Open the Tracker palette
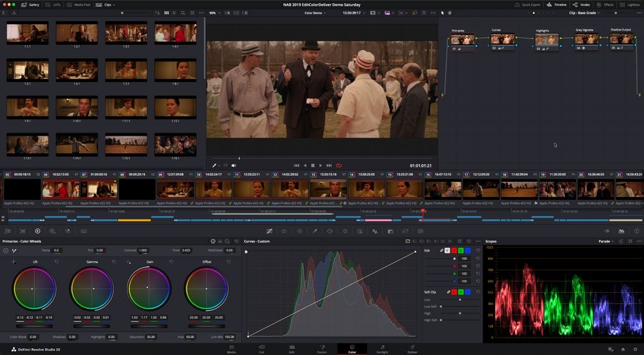The image size is (644, 355). click(345, 231)
